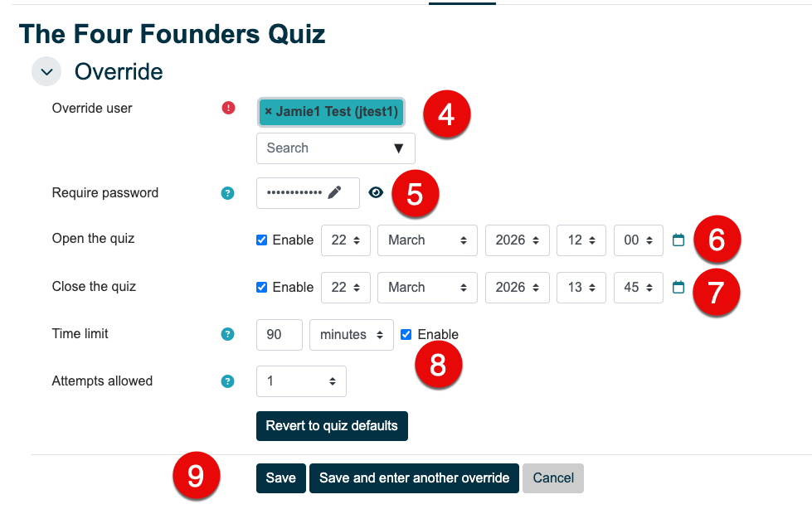Open the month dropdown for Open the quiz

(x=427, y=240)
